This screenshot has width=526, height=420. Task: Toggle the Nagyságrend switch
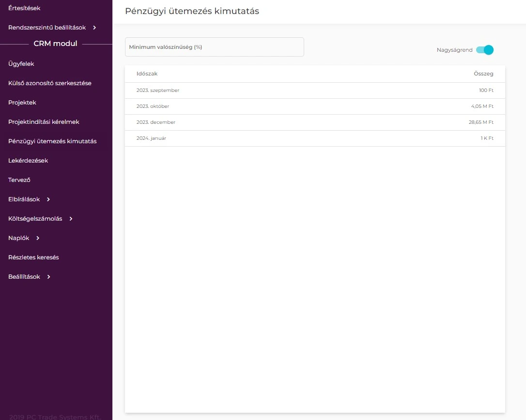pyautogui.click(x=484, y=50)
